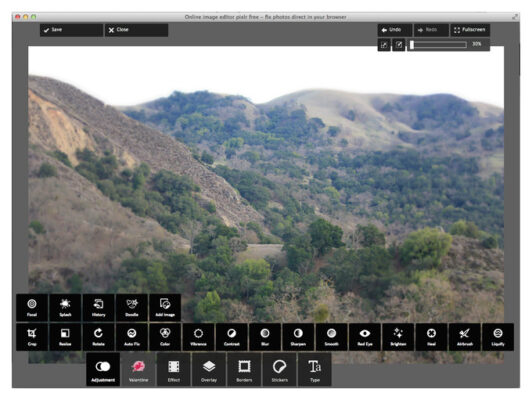
Task: Select the Airbrush tool
Action: [x=464, y=337]
